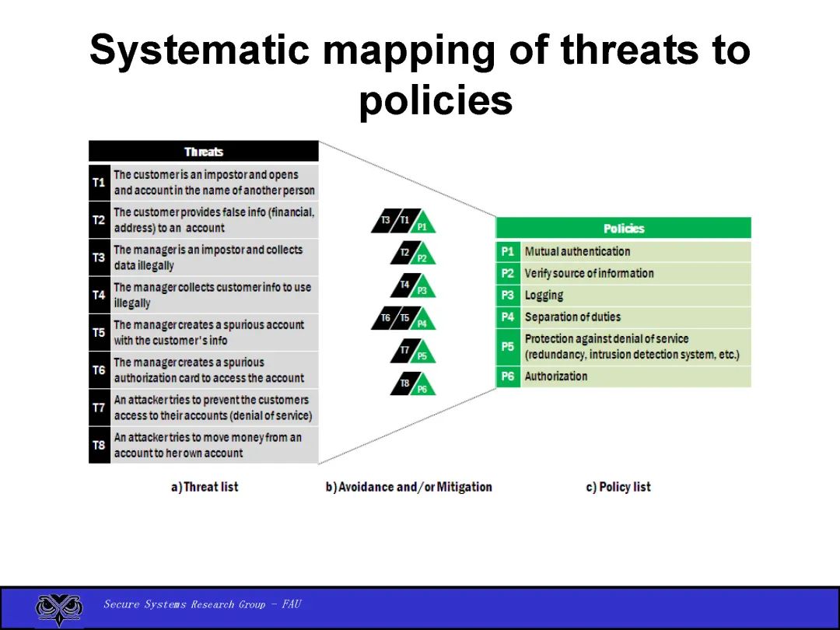
Task: Click the T3 parallelogram beside P1
Action: [x=385, y=220]
